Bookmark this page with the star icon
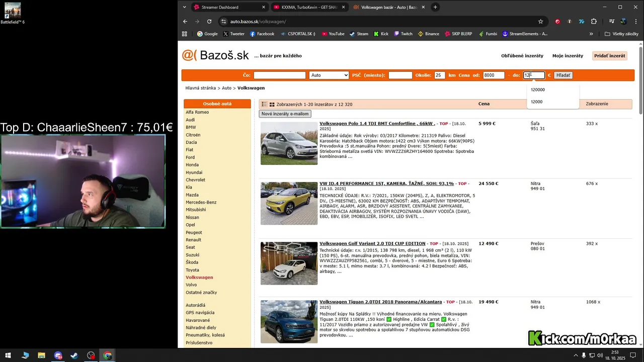Screen dimensions: 644x362 coord(541,22)
